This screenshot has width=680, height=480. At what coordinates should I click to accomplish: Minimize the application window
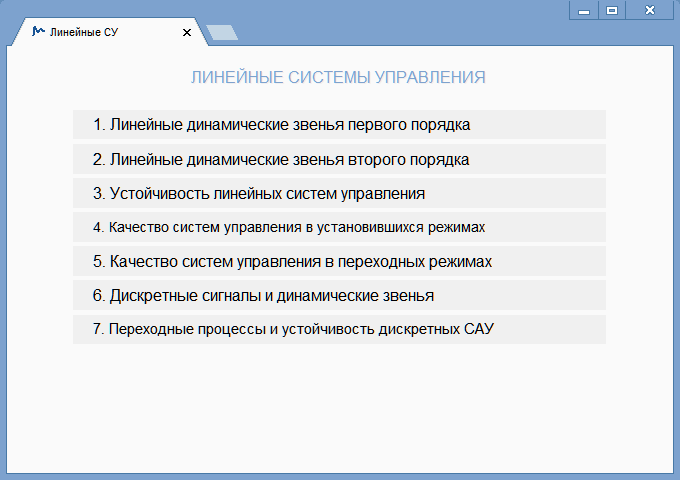pyautogui.click(x=583, y=10)
